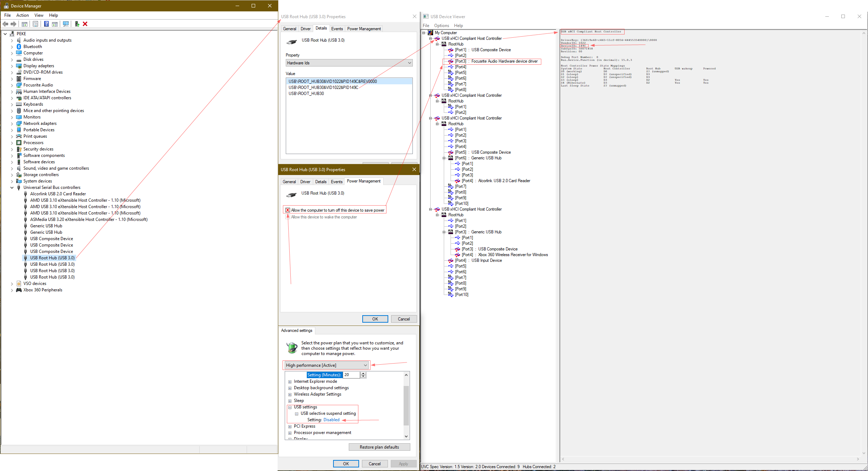This screenshot has height=471, width=868.
Task: Increment the Setting Minutes spinner up arrow
Action: pos(363,373)
